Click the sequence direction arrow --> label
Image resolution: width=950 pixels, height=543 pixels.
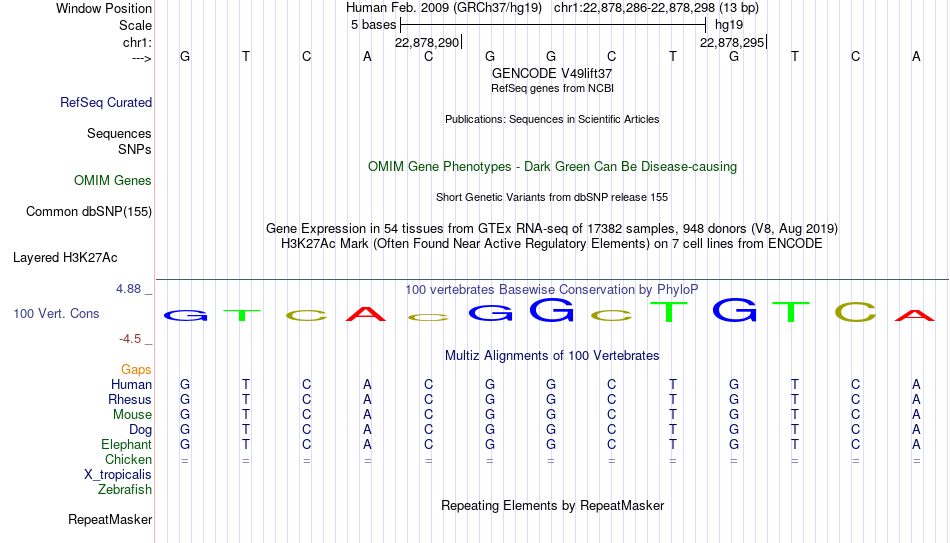tap(142, 58)
